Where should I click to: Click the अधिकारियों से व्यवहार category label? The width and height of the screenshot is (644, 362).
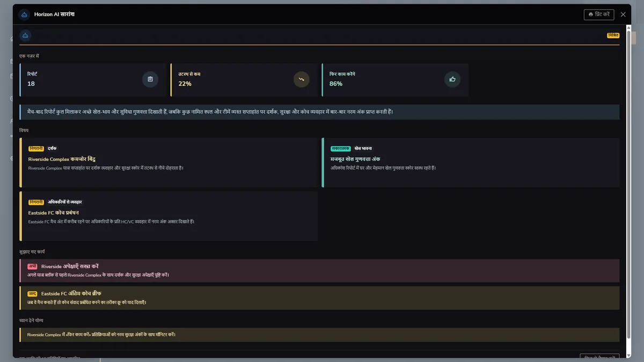pos(65,202)
